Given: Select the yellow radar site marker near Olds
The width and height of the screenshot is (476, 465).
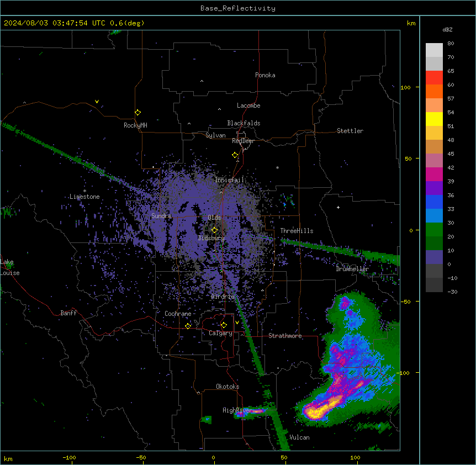Looking at the screenshot, I should [214, 230].
